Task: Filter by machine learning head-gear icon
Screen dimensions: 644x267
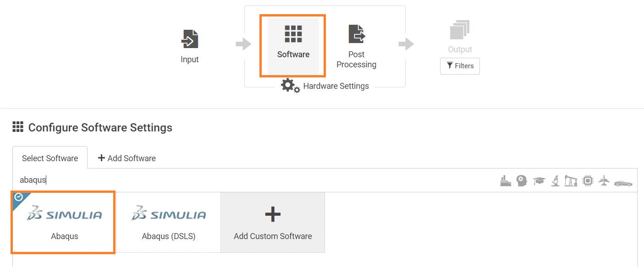Action: [x=521, y=181]
